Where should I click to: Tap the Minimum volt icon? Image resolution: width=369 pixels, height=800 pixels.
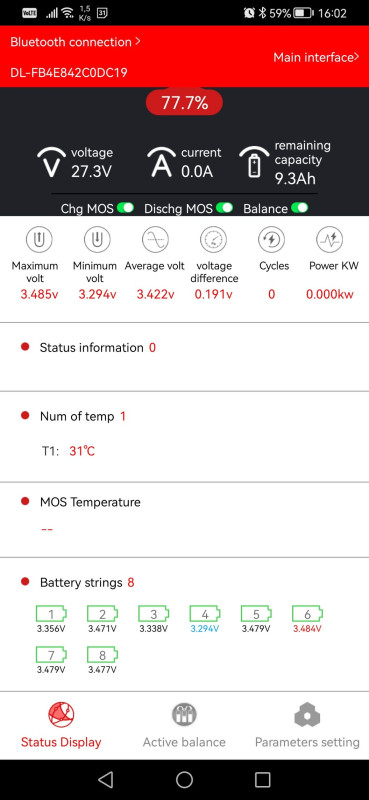tap(97, 240)
